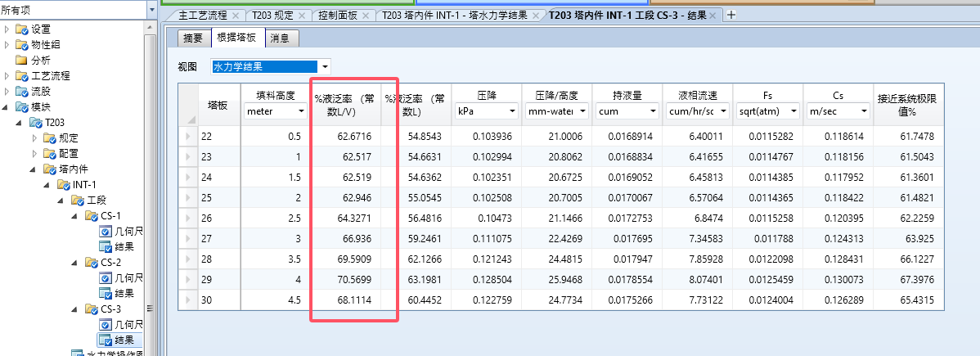Click the row arrow for stage 22

tap(189, 137)
